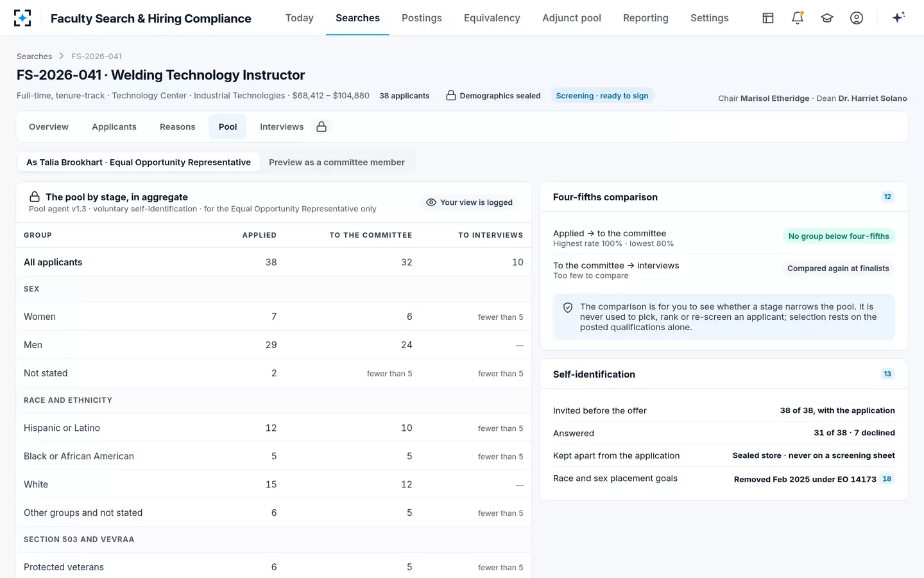Open Reporting in the top nav

pyautogui.click(x=646, y=18)
